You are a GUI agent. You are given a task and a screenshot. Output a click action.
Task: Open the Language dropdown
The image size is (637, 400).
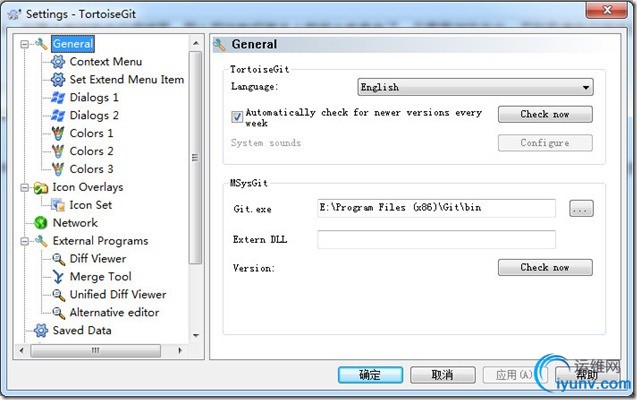pos(475,87)
